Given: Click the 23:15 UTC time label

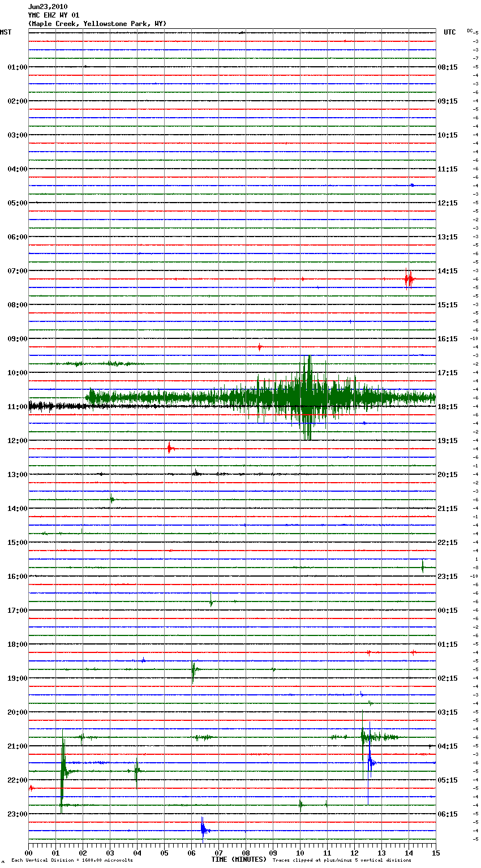Looking at the screenshot, I should [448, 577].
